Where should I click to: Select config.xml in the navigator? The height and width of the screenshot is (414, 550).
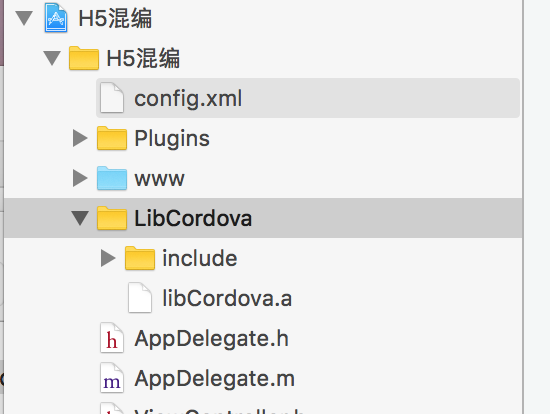tap(308, 98)
